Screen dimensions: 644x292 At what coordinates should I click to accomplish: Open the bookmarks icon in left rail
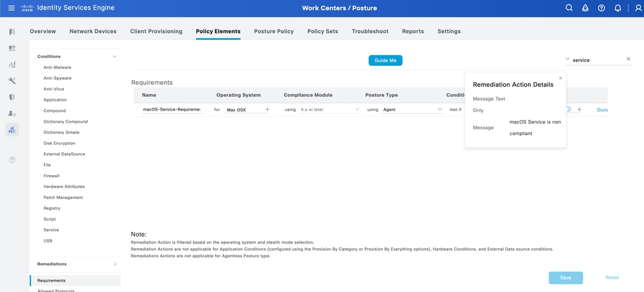[x=12, y=32]
